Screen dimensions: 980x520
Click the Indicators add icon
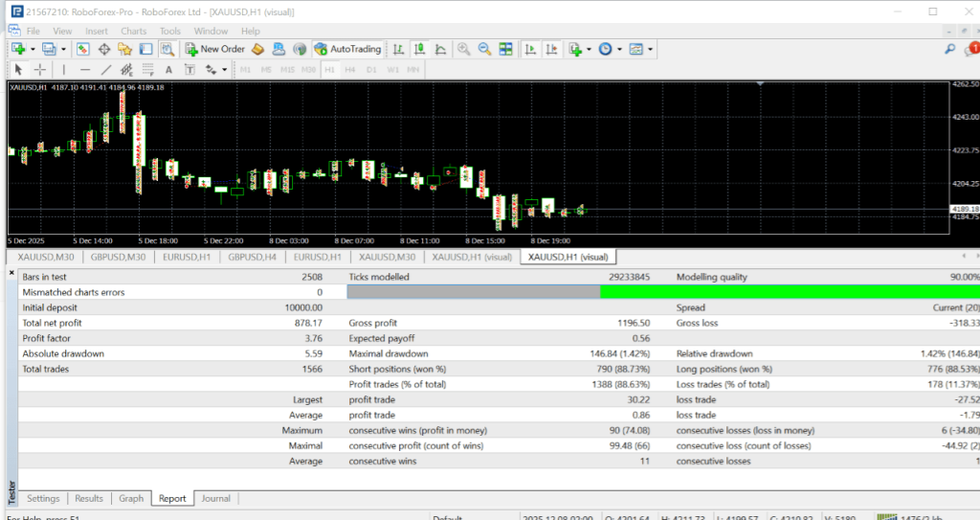[575, 49]
